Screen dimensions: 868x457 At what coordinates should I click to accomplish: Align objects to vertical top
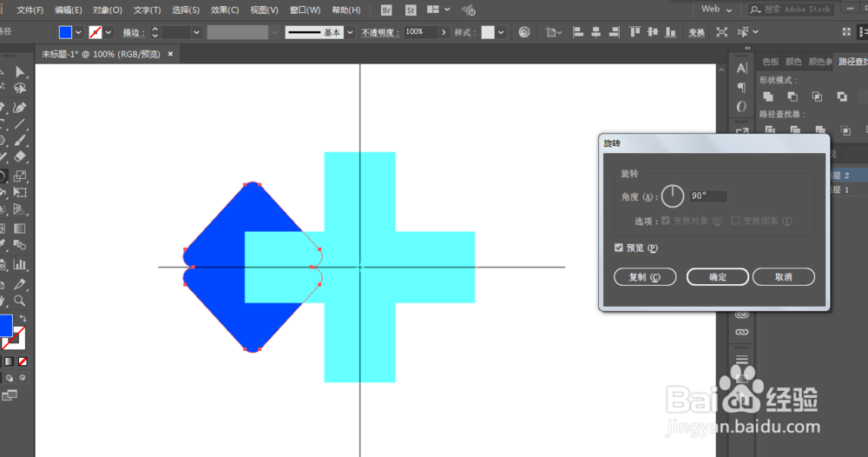[x=635, y=32]
